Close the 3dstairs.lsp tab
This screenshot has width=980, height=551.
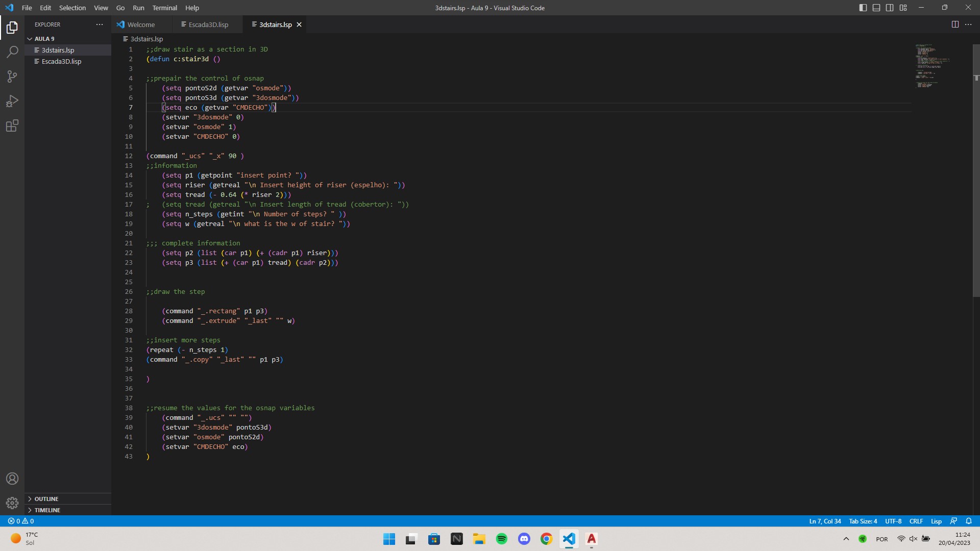[299, 24]
